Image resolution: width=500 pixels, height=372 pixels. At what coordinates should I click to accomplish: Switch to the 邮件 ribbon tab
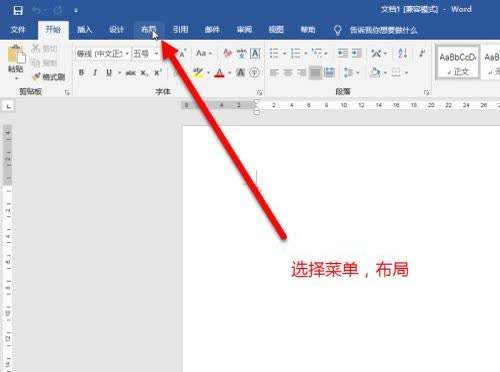click(212, 30)
